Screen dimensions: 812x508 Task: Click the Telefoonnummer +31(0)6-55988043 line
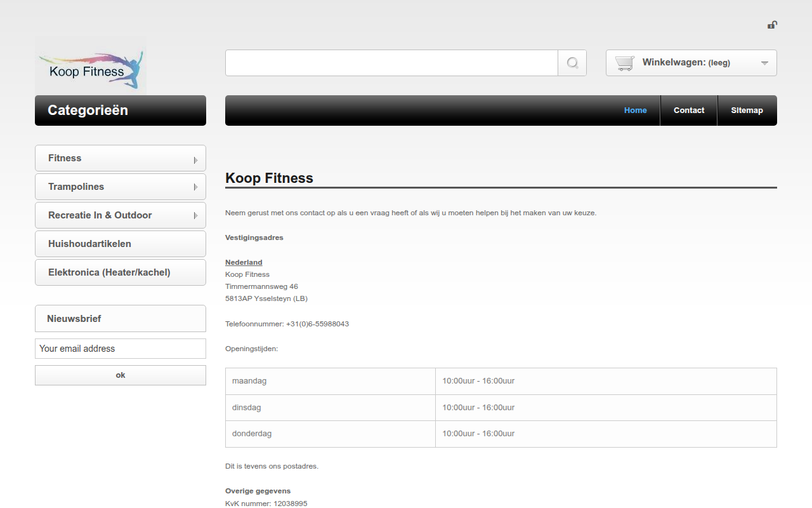(287, 324)
